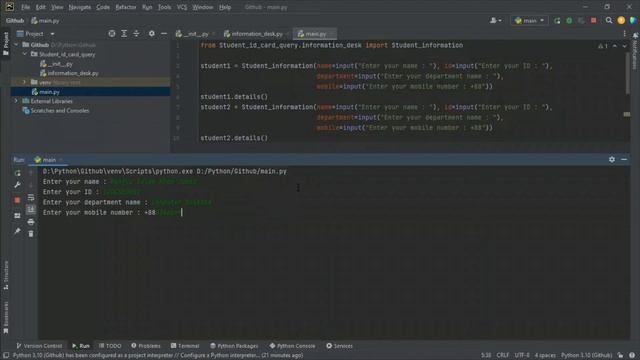Open the Bookmarks side tool window

pos(6,318)
